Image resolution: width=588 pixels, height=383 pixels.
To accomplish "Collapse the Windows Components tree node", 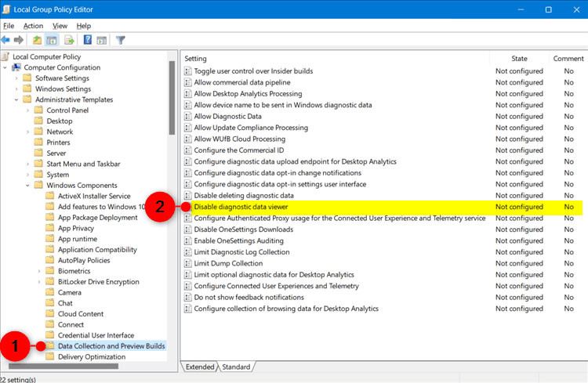I will (28, 186).
